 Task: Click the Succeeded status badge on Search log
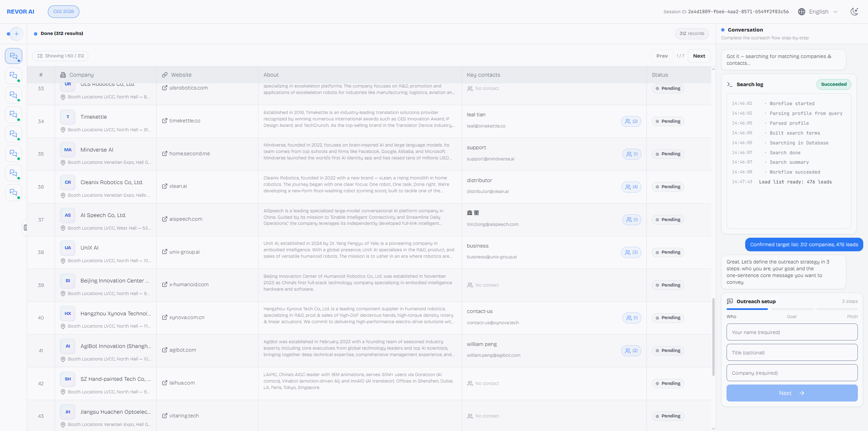833,84
